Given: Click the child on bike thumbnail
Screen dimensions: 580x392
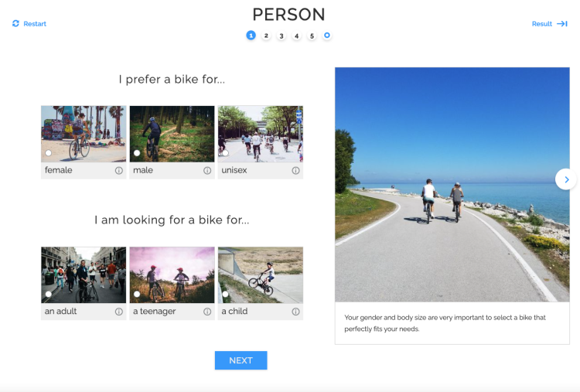Looking at the screenshot, I should tap(261, 274).
